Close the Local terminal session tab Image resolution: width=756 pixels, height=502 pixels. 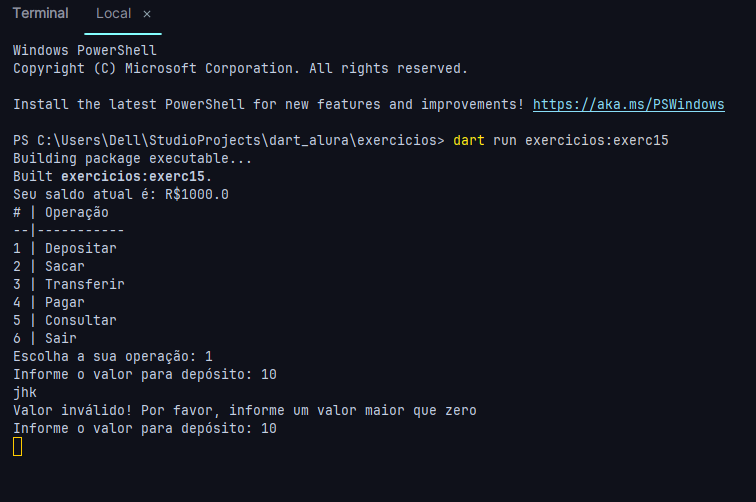tap(147, 15)
